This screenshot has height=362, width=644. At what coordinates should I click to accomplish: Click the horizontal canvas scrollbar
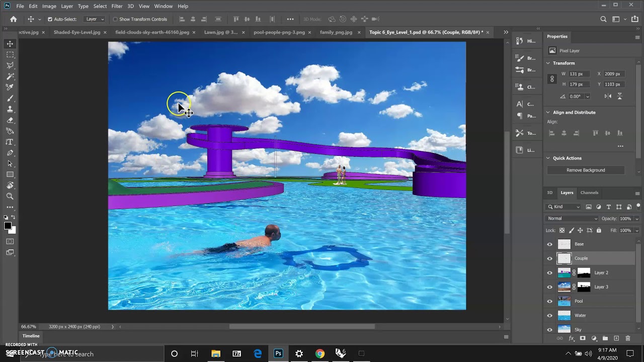coord(302,326)
